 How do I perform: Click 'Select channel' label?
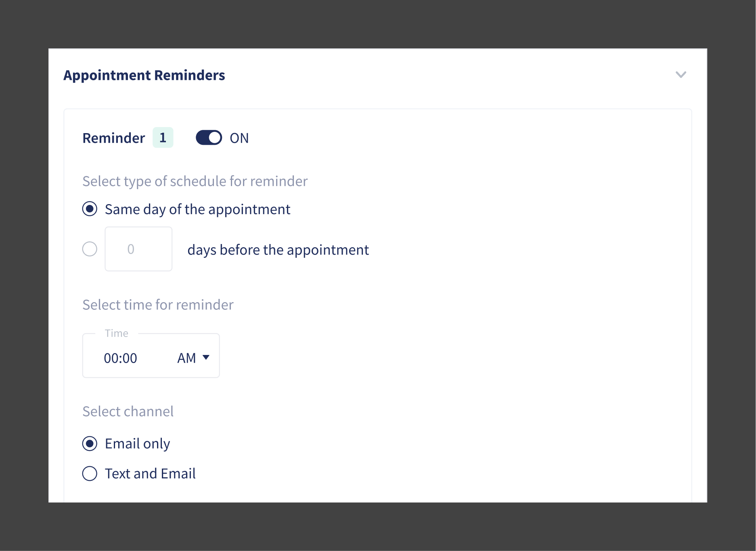pos(128,411)
